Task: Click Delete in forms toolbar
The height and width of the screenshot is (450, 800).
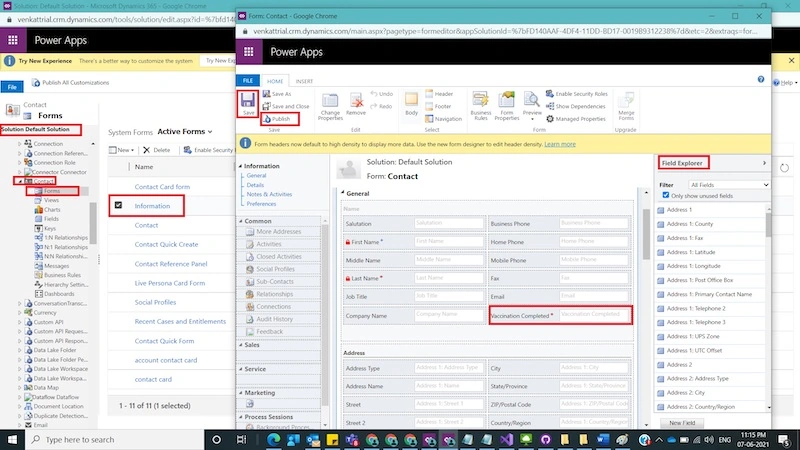Action: [156, 150]
